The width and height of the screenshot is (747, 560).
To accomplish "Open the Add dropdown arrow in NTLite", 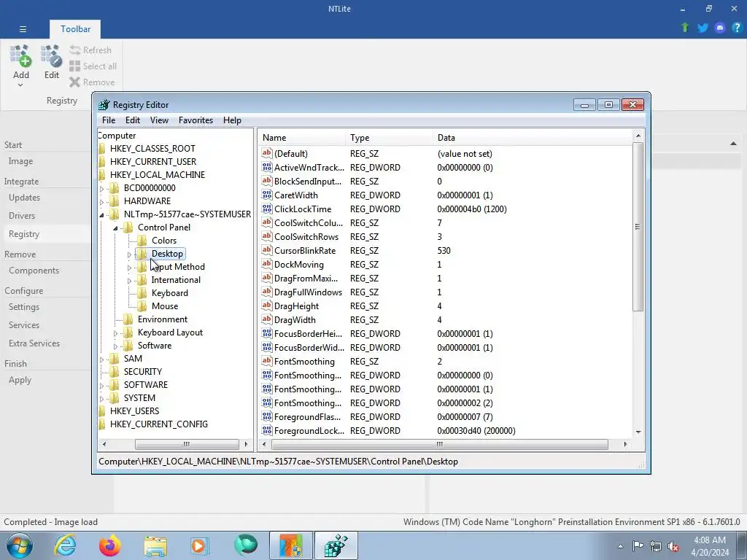I will click(20, 85).
